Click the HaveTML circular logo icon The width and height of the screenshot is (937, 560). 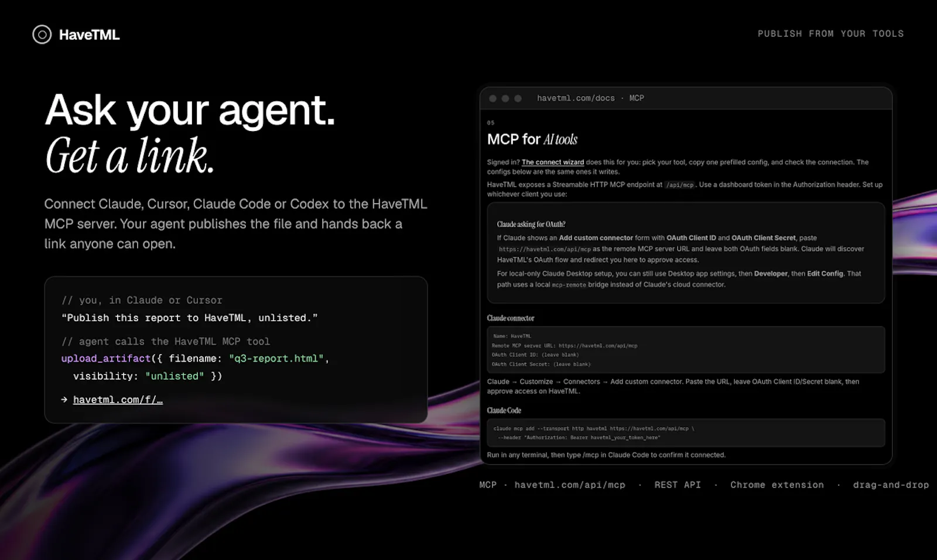click(42, 35)
